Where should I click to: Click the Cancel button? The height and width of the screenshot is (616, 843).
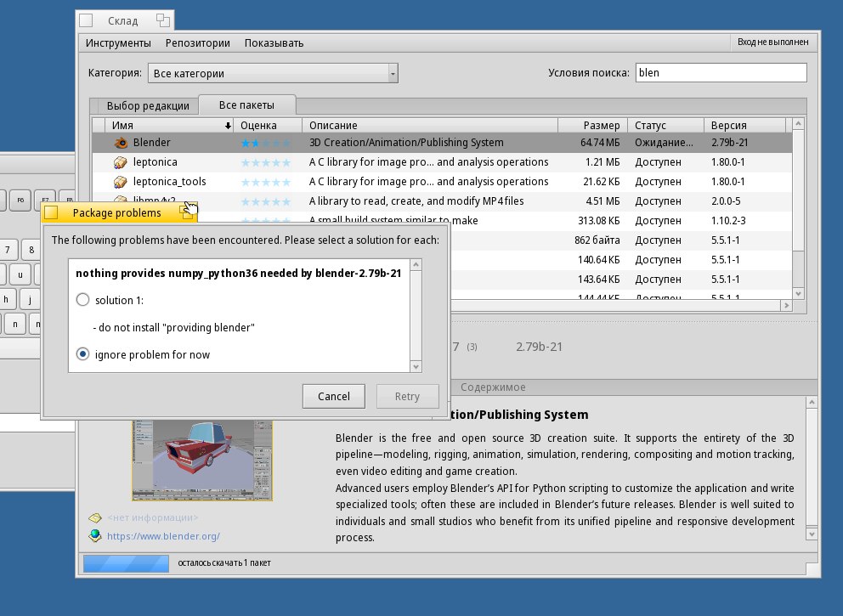pos(334,396)
